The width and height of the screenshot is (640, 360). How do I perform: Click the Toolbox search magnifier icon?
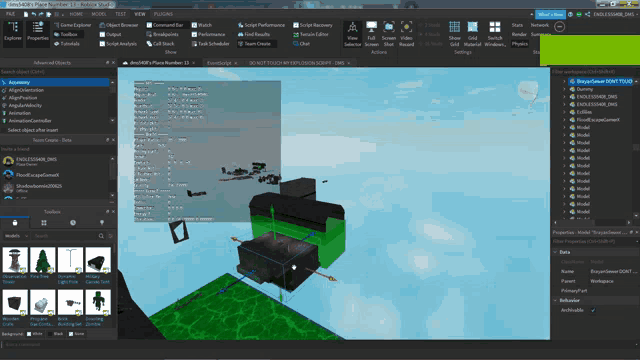(101, 236)
